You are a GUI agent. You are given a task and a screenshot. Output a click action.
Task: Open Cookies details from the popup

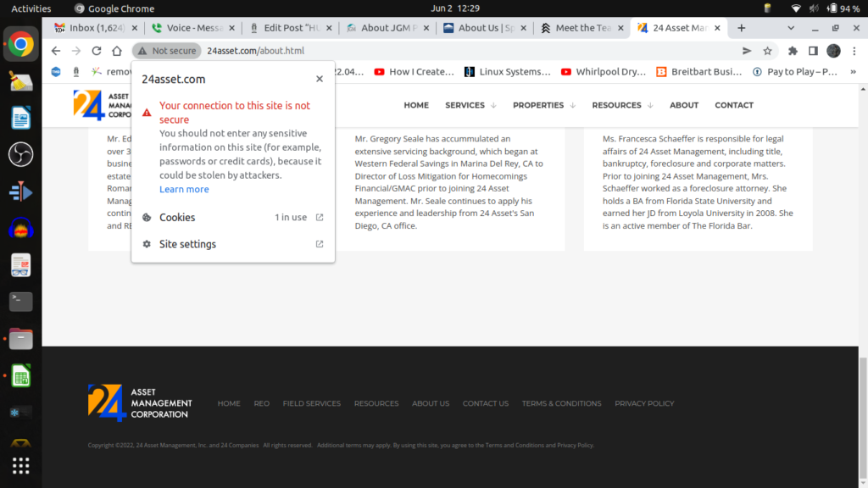[232, 218]
